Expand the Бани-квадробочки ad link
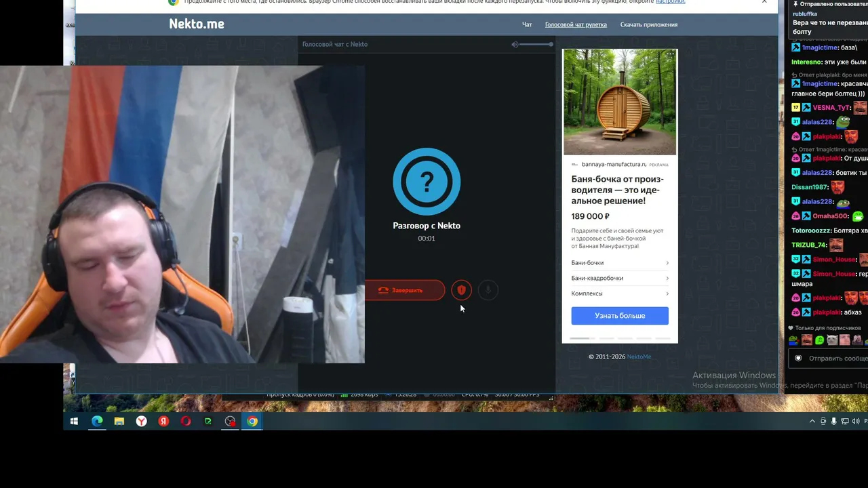Viewport: 868px width, 488px height. click(x=620, y=278)
